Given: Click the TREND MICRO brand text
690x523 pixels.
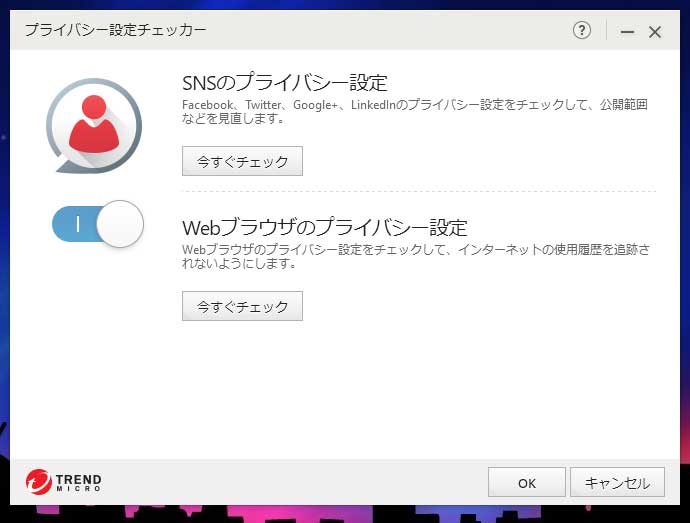Looking at the screenshot, I should click(78, 483).
